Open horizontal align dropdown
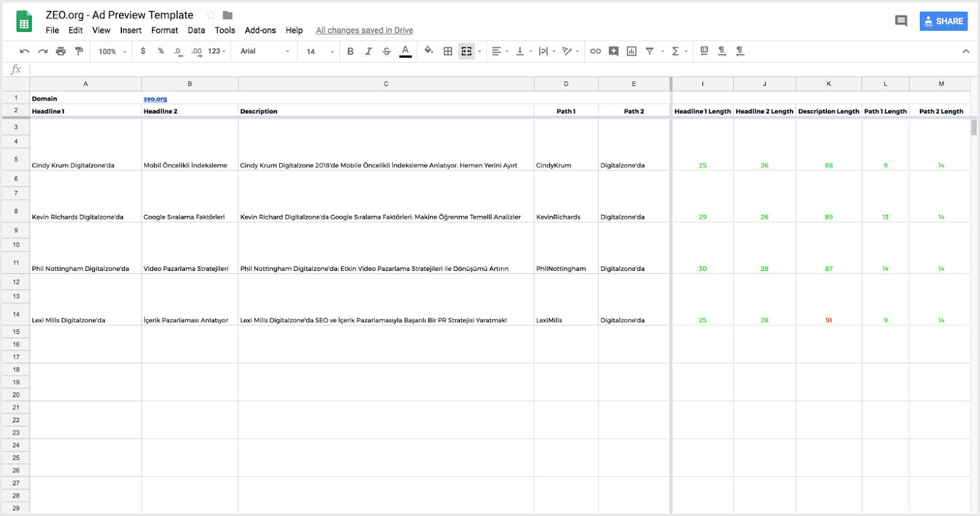The width and height of the screenshot is (980, 516). [500, 51]
